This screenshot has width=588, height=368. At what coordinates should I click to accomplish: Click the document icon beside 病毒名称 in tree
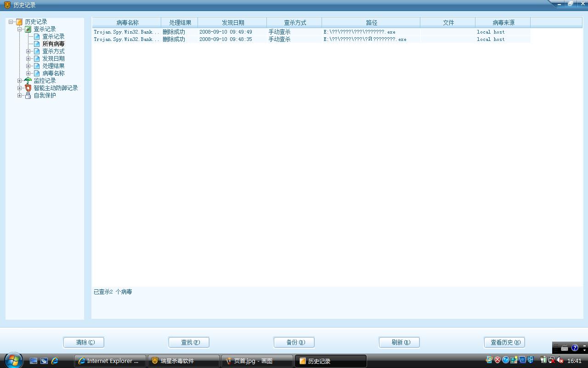pos(37,73)
